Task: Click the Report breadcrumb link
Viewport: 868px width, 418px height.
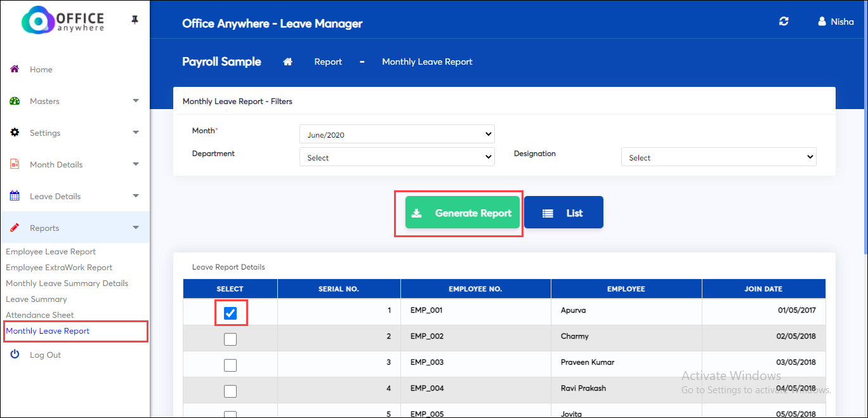Action: (x=328, y=62)
